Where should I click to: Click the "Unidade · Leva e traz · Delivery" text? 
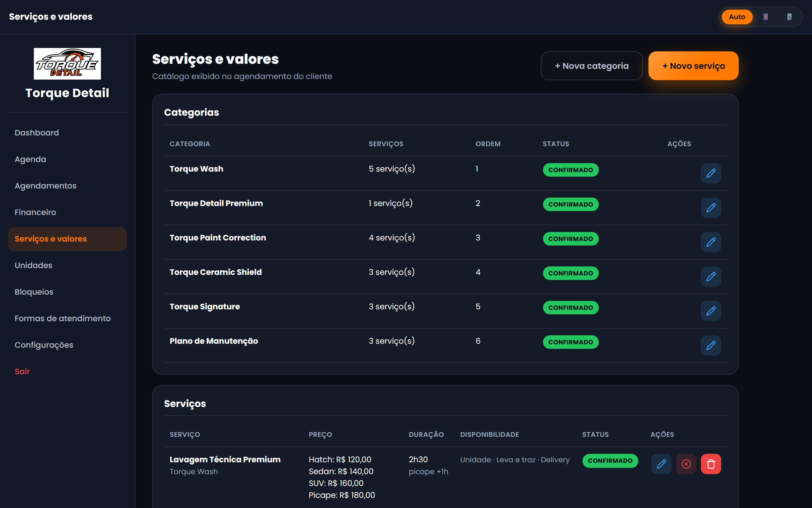(x=515, y=460)
